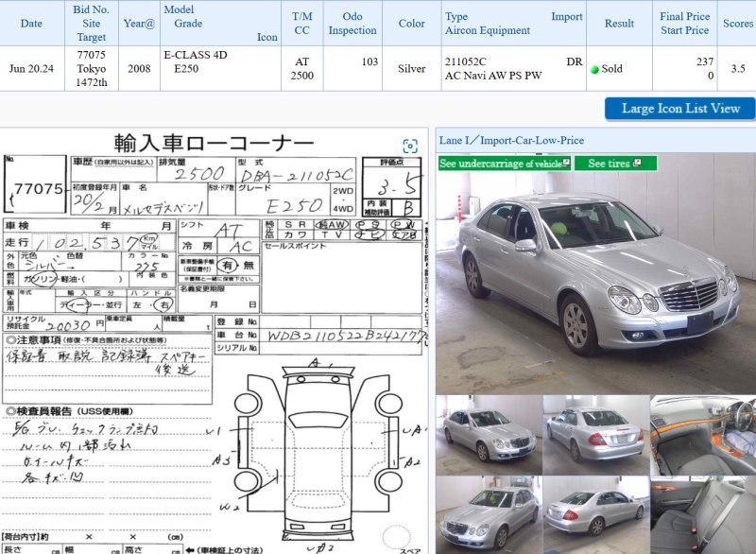Image resolution: width=756 pixels, height=554 pixels.
Task: Select the rear-view thumbnail showing red tail lights
Action: point(596,435)
